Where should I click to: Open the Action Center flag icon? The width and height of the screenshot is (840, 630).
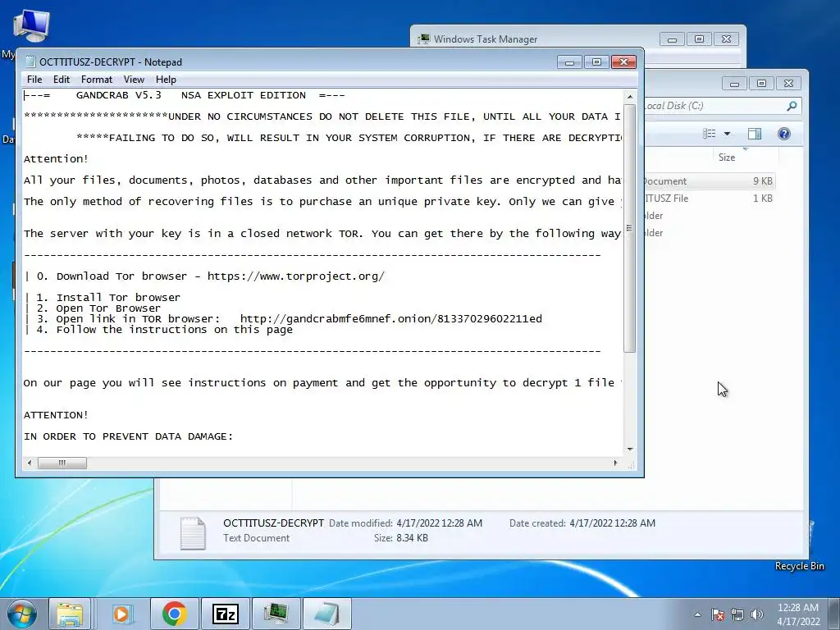click(718, 614)
